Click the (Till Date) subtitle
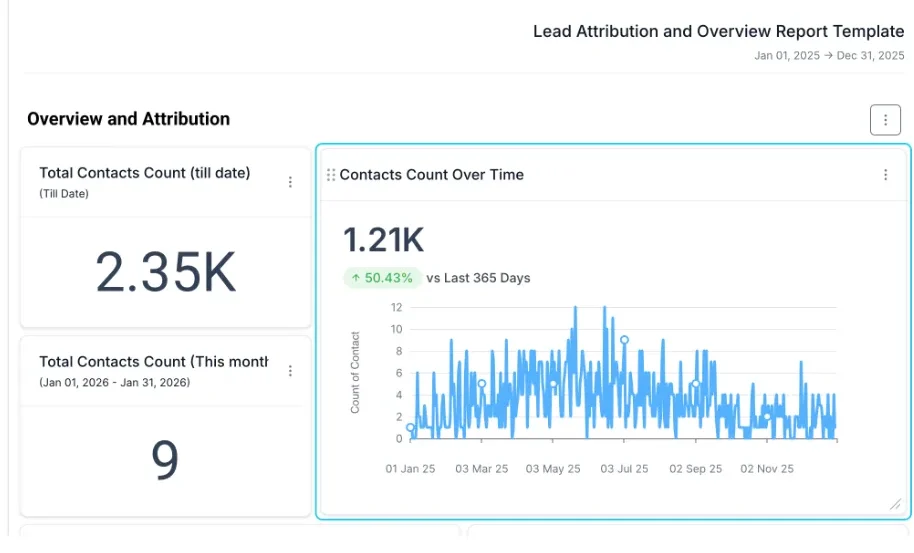Viewport: 914px width, 553px height. pyautogui.click(x=64, y=193)
